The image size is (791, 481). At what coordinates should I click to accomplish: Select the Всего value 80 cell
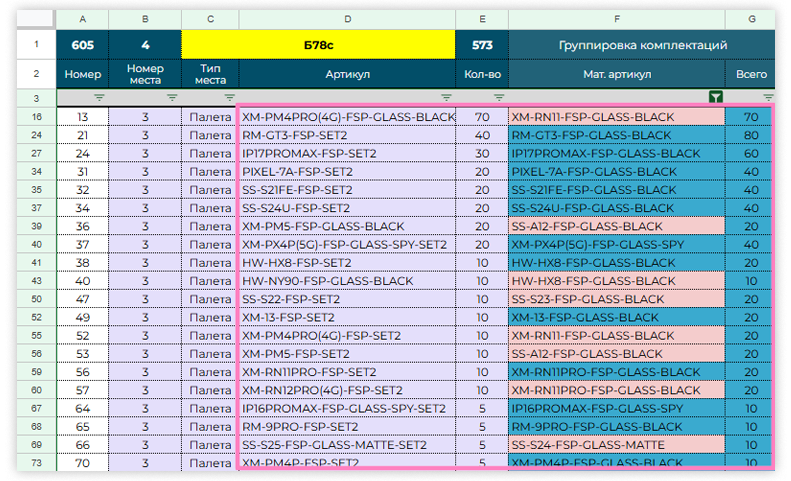tap(748, 135)
